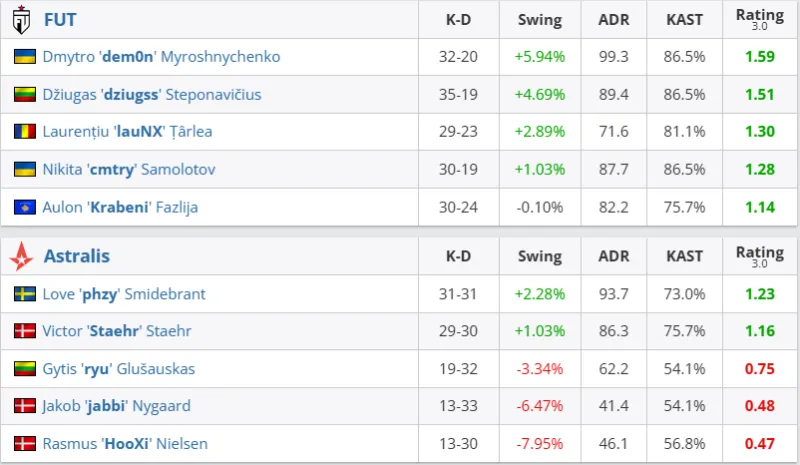The height and width of the screenshot is (465, 800).
Task: Sort Astralis table by Rating 3.0
Action: pos(759,257)
